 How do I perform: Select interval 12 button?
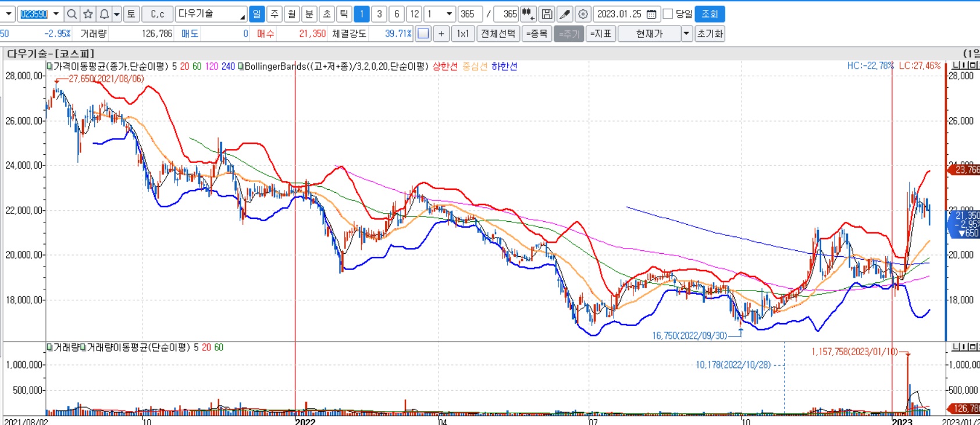click(414, 14)
